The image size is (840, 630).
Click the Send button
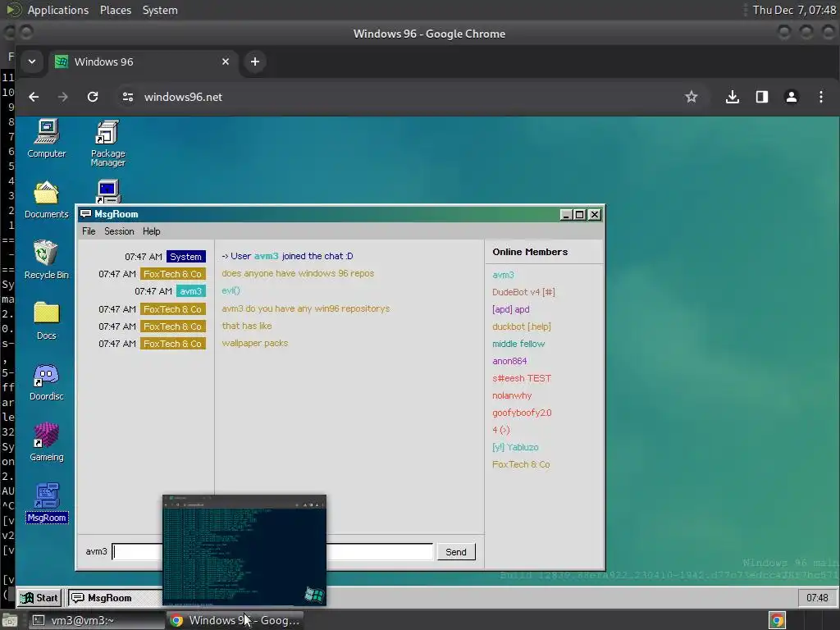coord(456,552)
